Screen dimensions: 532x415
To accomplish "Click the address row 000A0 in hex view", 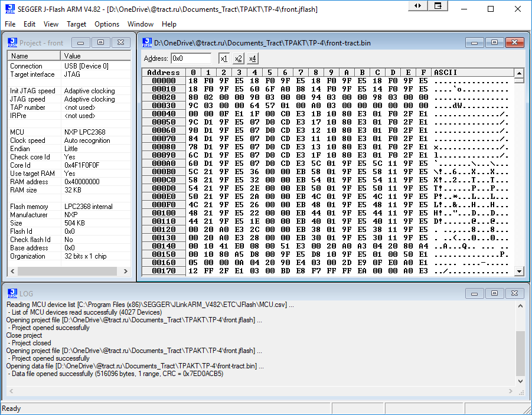I will pyautogui.click(x=164, y=163).
